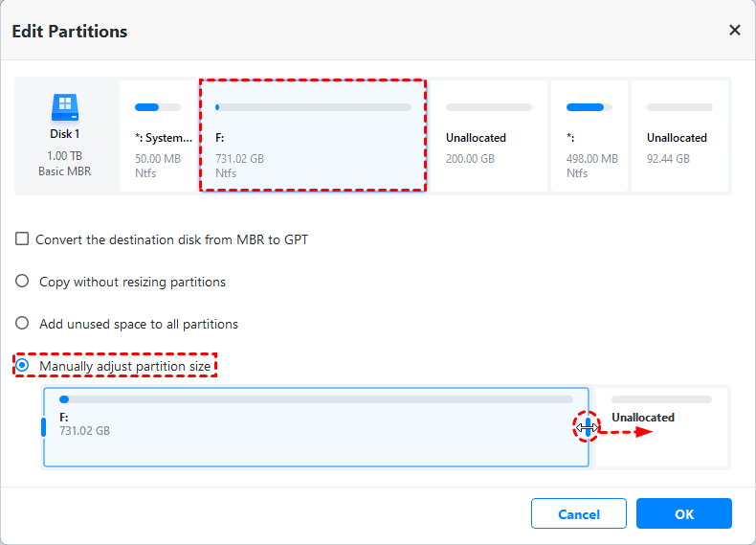
Task: Confirm changes with the OK button
Action: point(683,514)
